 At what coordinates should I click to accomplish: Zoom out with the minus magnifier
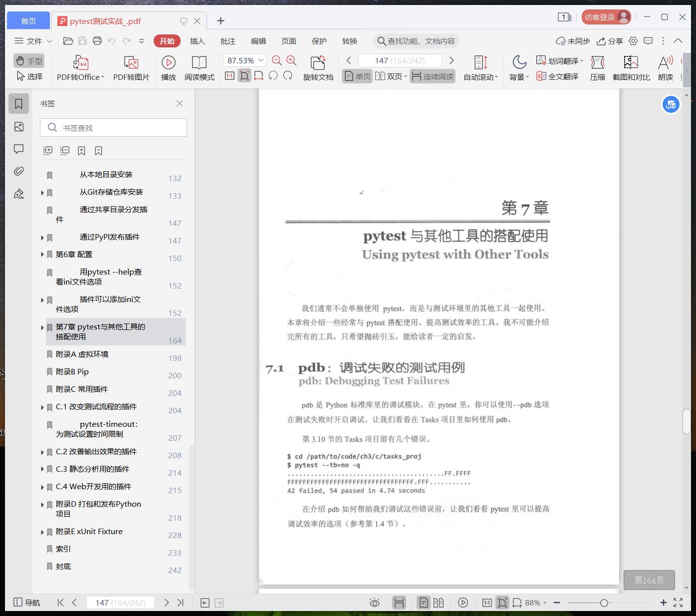(277, 60)
